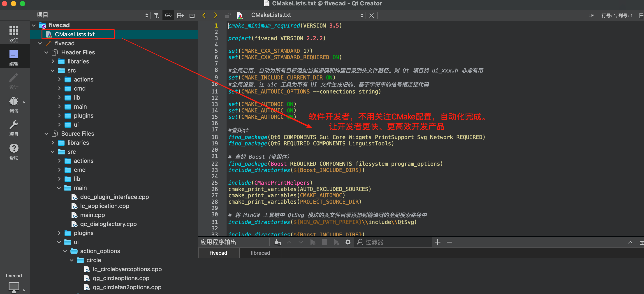Open lc_application.cpp file
This screenshot has height=294, width=644.
pyautogui.click(x=104, y=206)
